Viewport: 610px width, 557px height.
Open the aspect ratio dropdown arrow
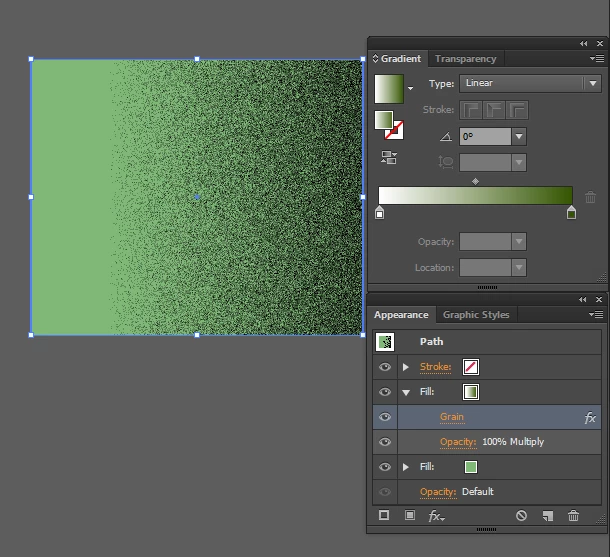coord(519,163)
